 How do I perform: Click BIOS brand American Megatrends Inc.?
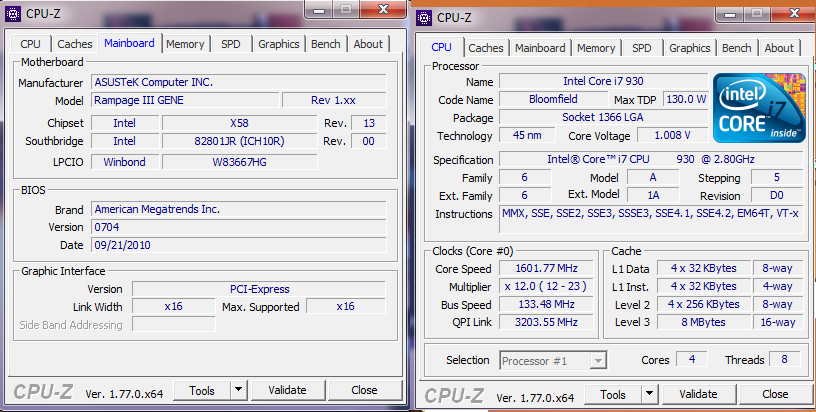coord(239,209)
